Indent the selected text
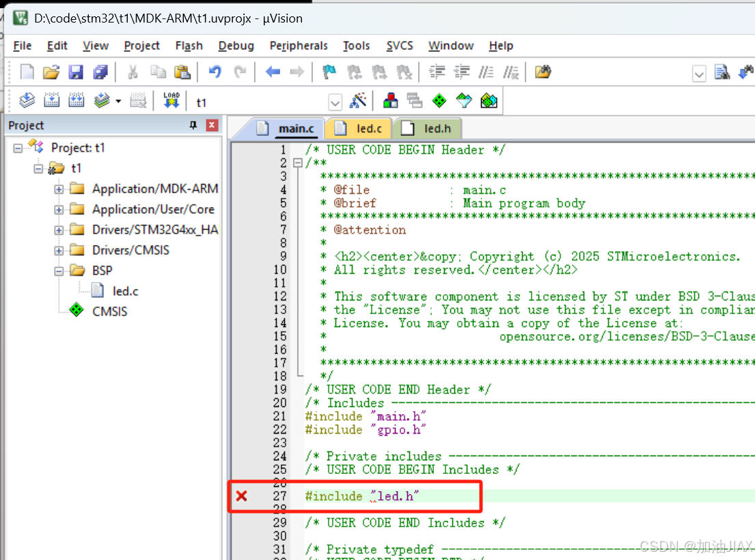 437,72
